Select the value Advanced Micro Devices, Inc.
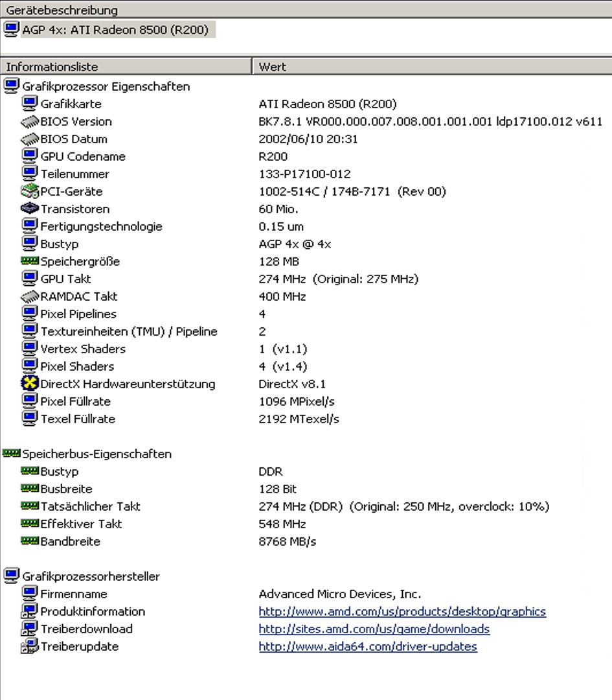 click(340, 594)
